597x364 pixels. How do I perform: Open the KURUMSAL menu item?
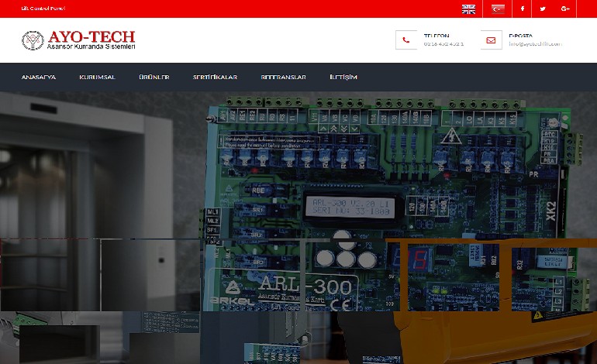click(97, 77)
